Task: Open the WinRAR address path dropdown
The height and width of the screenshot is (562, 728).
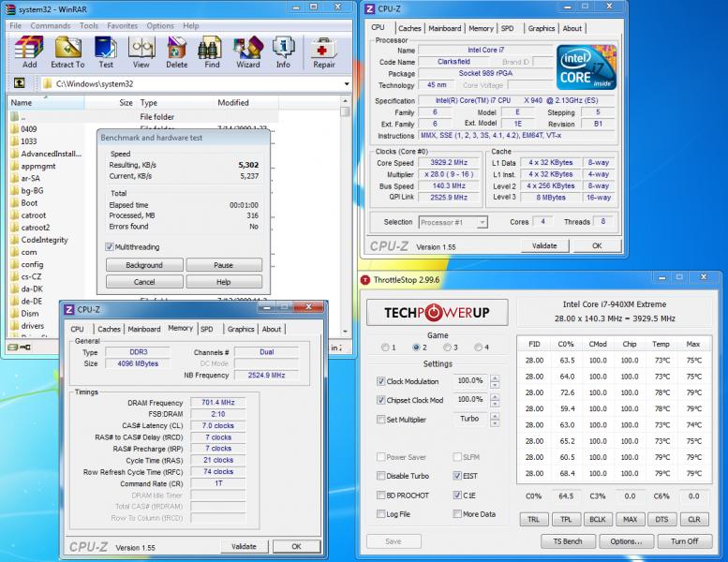Action: (x=347, y=84)
